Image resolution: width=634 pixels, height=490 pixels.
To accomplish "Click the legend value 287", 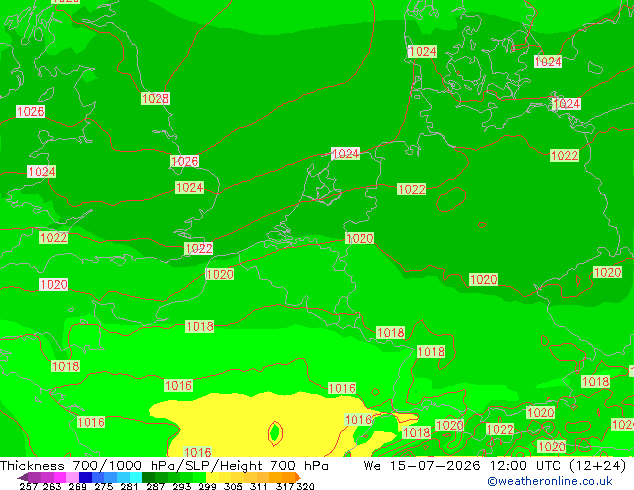I will tap(155, 486).
